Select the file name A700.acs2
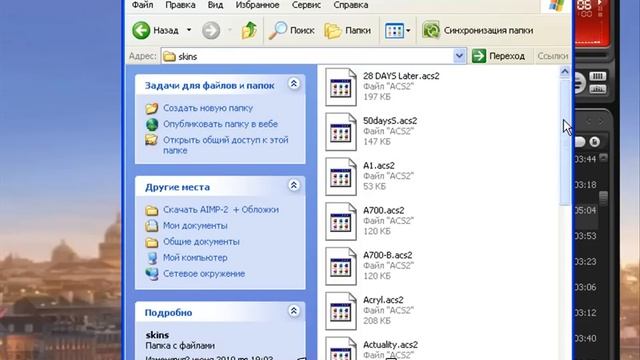The height and width of the screenshot is (360, 640). 384,211
